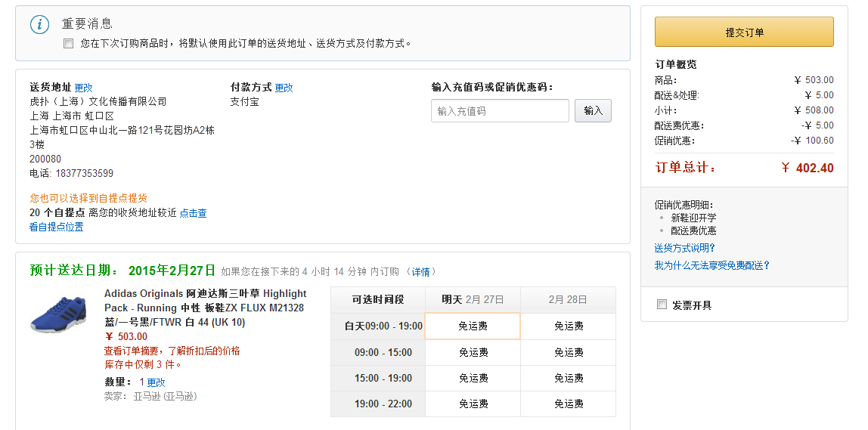Image resolution: width=868 pixels, height=430 pixels.
Task: Click the 新鞋迎开学 promotion item
Action: tap(693, 218)
